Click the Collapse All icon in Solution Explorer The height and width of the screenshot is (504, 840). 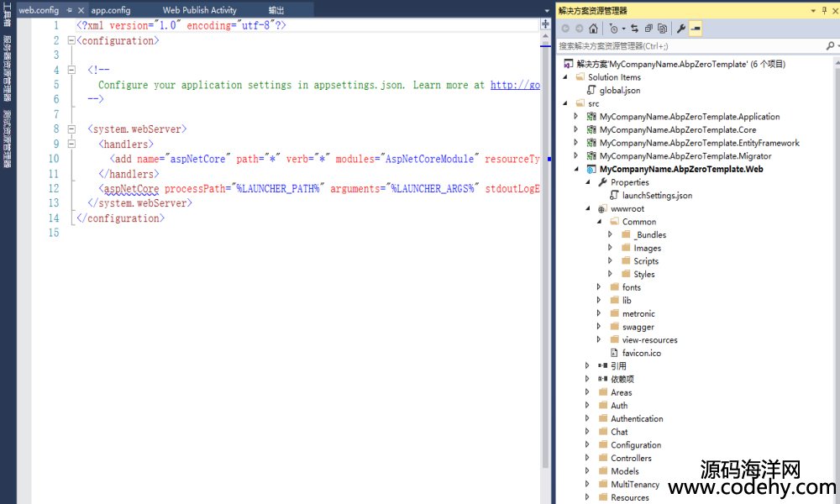(648, 29)
